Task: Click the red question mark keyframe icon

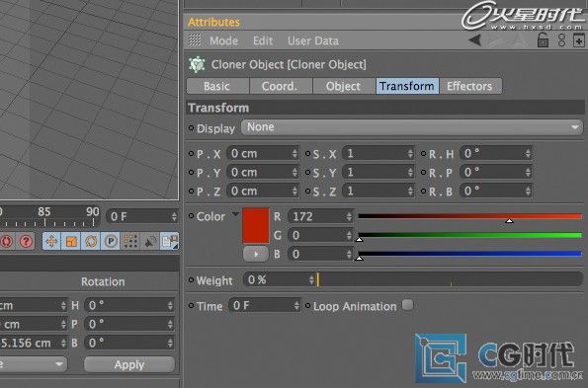Action: [27, 241]
